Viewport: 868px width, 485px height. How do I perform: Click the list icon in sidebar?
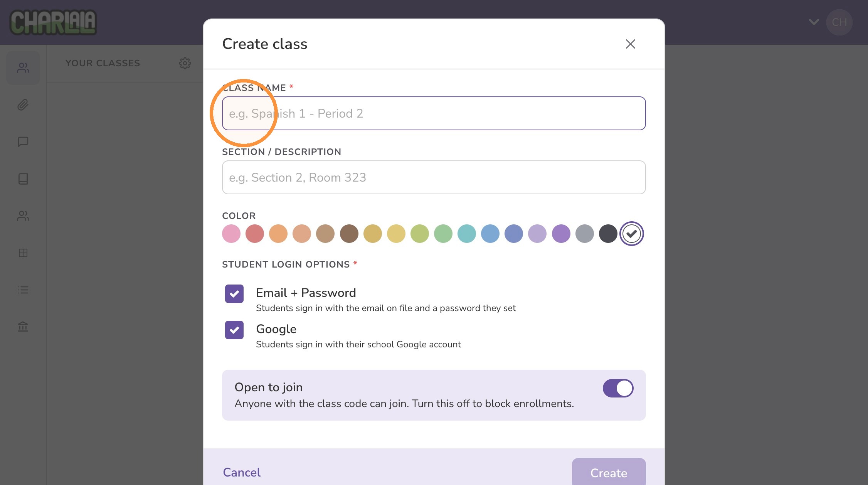(23, 290)
